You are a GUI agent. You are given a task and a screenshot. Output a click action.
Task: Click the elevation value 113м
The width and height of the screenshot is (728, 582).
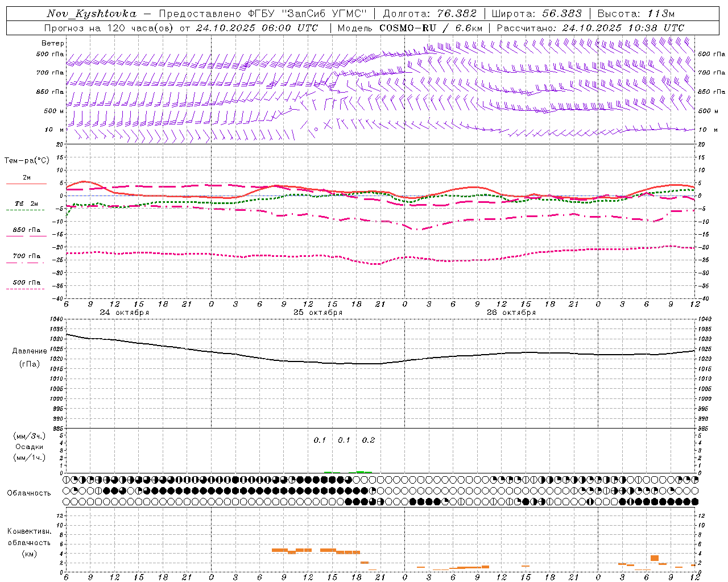[661, 14]
